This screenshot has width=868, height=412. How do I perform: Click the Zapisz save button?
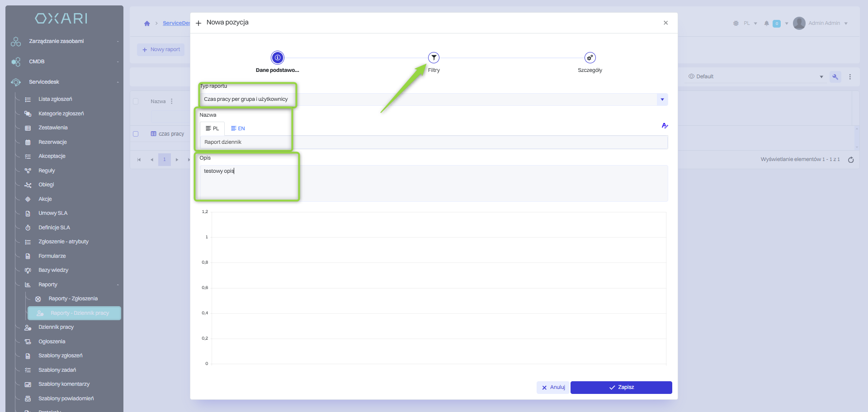621,388
